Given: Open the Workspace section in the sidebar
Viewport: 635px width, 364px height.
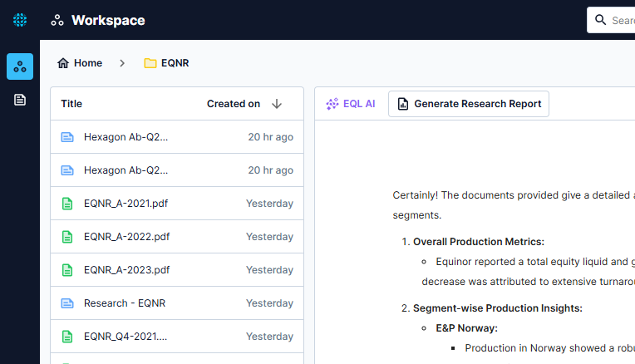Looking at the screenshot, I should (x=20, y=66).
